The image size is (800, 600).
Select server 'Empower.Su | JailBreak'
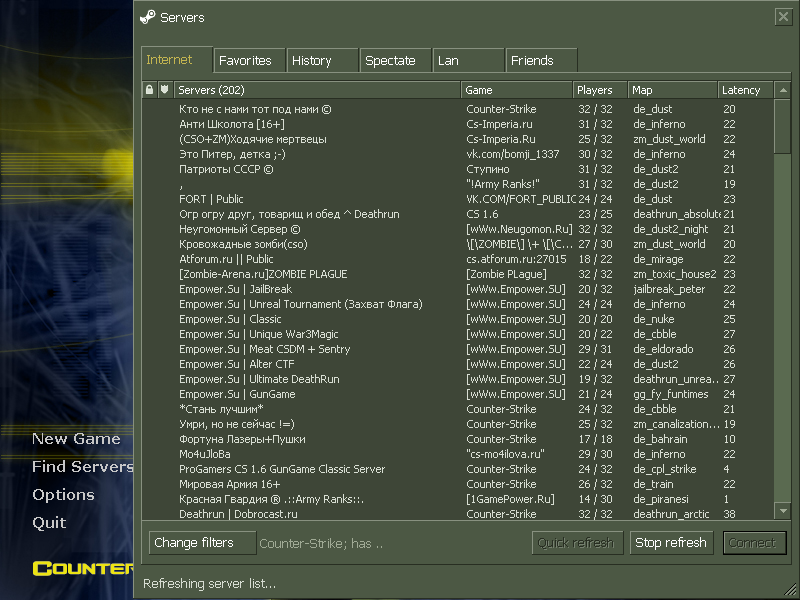[x=458, y=289]
